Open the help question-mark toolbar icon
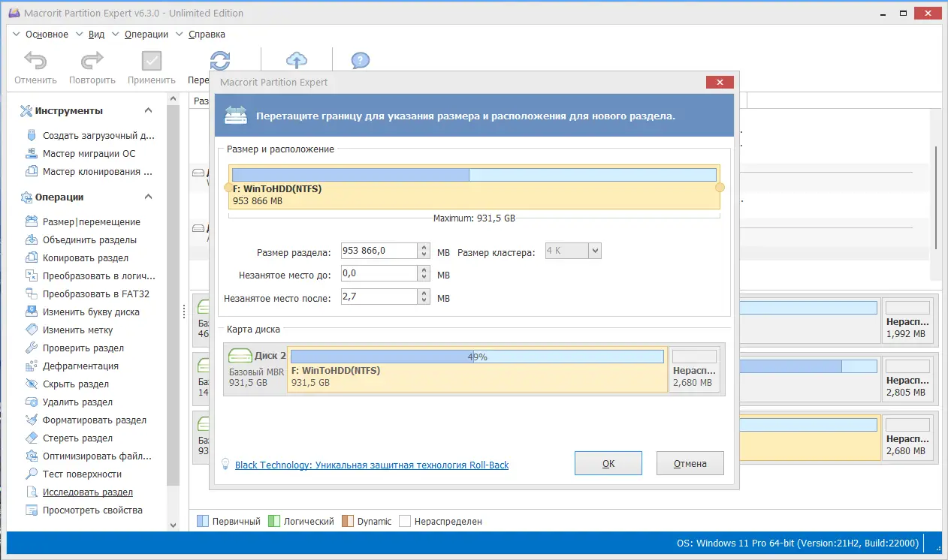 (x=361, y=60)
